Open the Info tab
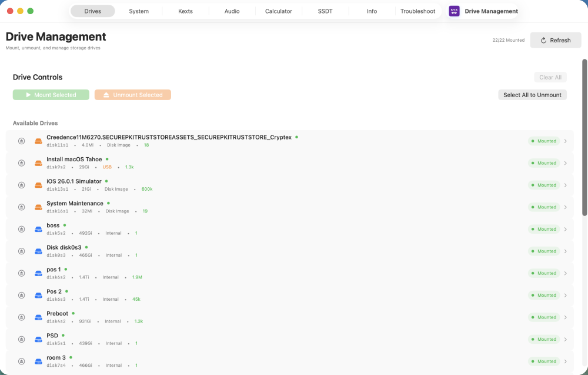The image size is (588, 375). [x=372, y=11]
